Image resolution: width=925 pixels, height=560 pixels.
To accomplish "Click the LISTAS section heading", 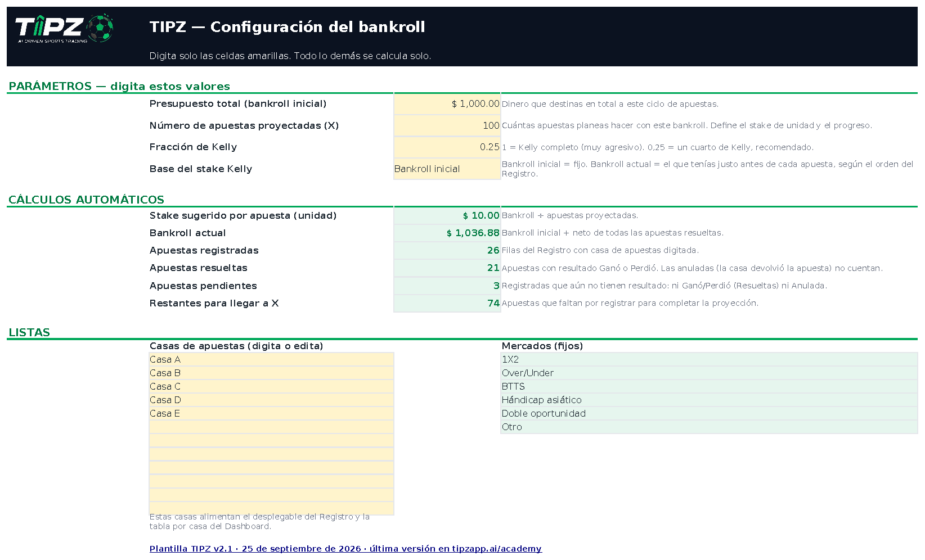I will 29,332.
